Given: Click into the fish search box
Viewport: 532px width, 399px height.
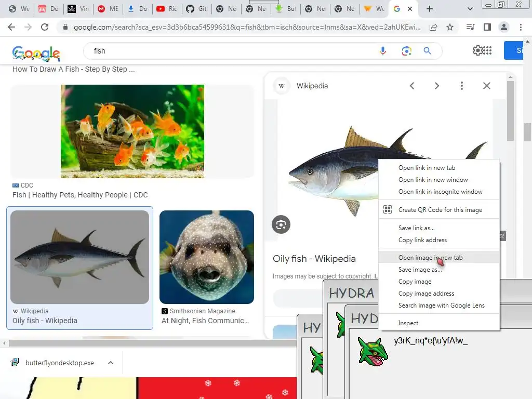Looking at the screenshot, I should tap(231, 51).
